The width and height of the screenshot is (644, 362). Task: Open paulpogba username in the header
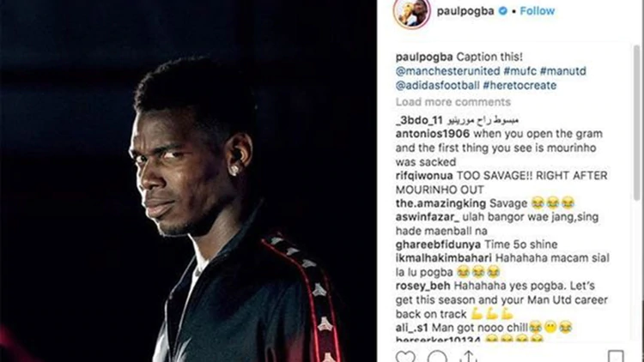click(x=465, y=11)
